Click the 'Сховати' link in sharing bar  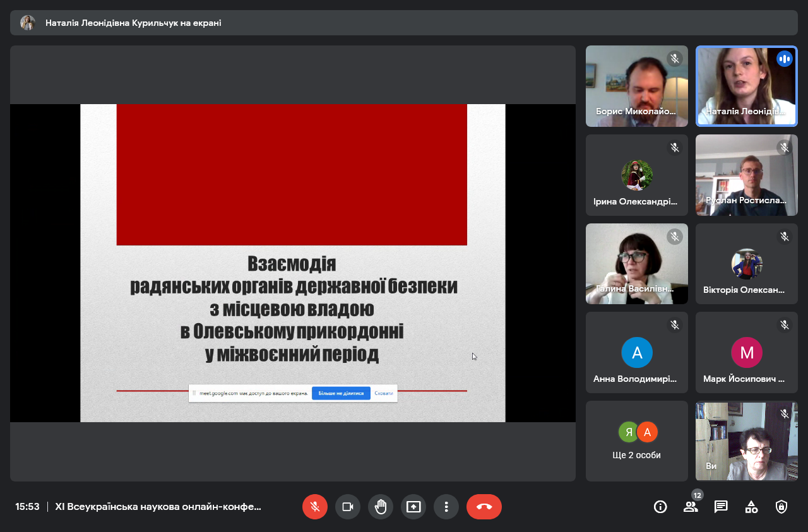tap(383, 393)
